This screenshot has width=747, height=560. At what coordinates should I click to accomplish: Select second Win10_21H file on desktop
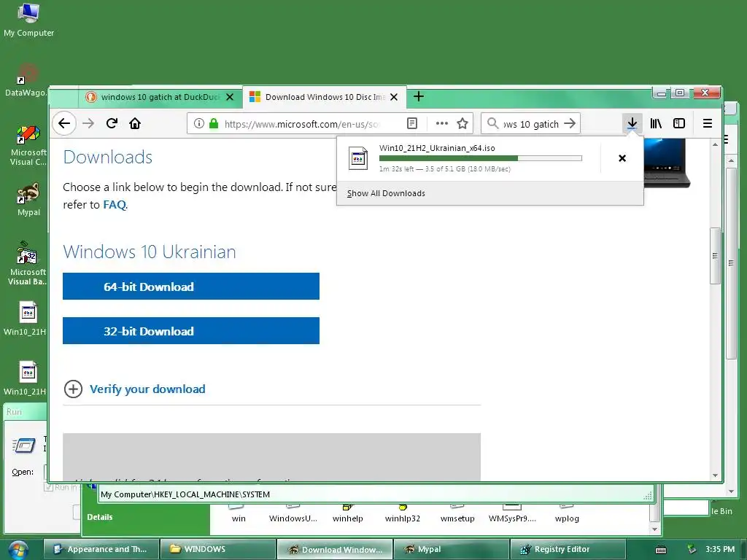click(26, 378)
